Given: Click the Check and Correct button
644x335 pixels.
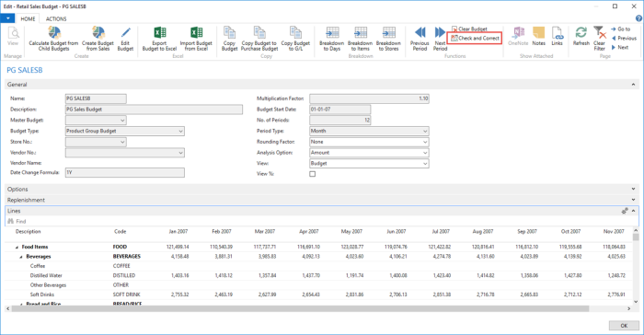Looking at the screenshot, I should pyautogui.click(x=475, y=39).
